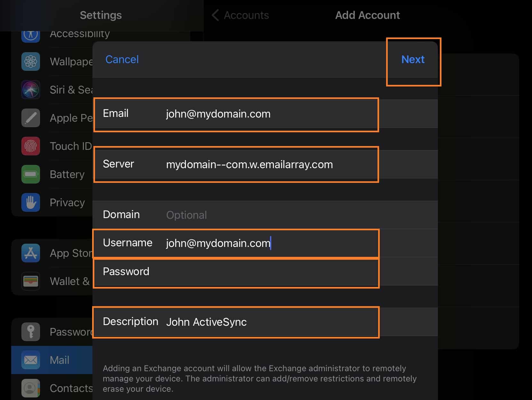Tap Next to continue account setup
Screen dimensions: 532x400
coord(413,60)
